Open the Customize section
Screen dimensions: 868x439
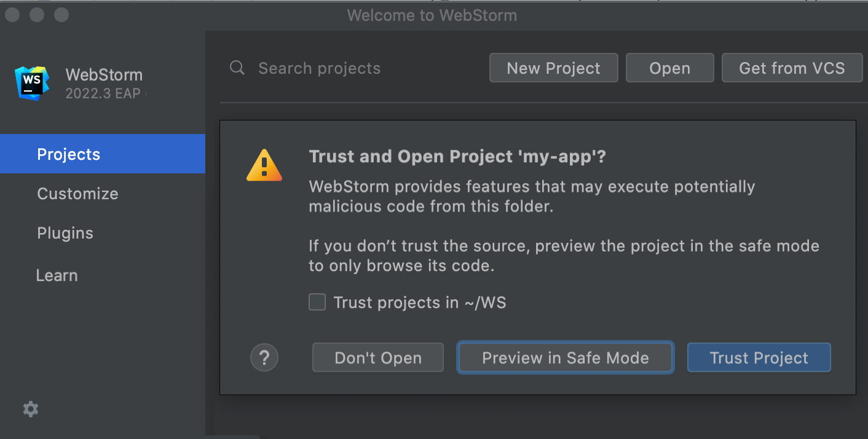[77, 194]
